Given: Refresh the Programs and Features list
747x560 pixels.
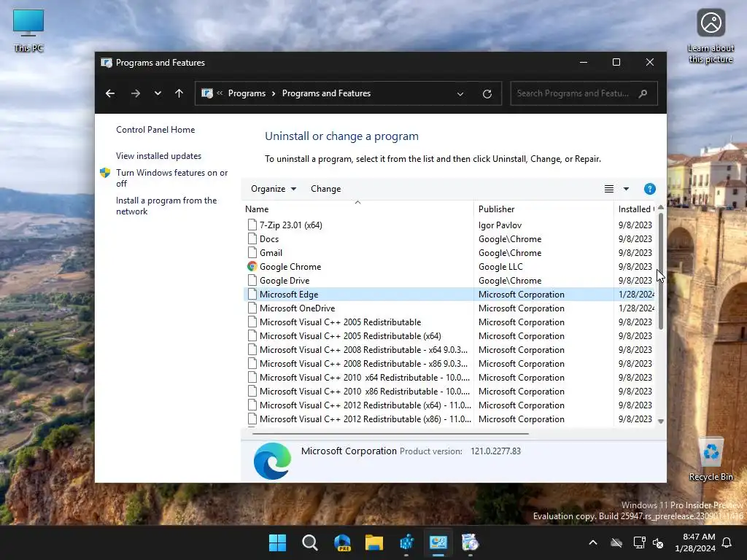Looking at the screenshot, I should [x=487, y=94].
